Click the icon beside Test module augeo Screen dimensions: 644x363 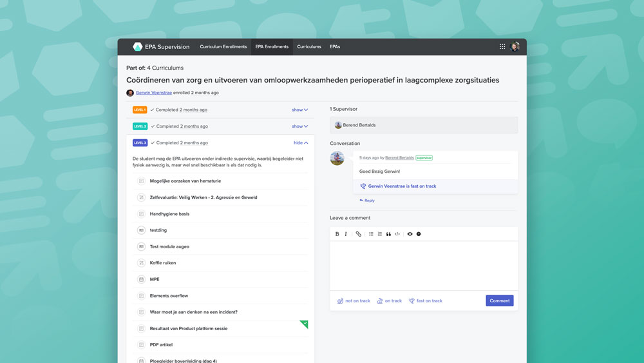tap(141, 247)
